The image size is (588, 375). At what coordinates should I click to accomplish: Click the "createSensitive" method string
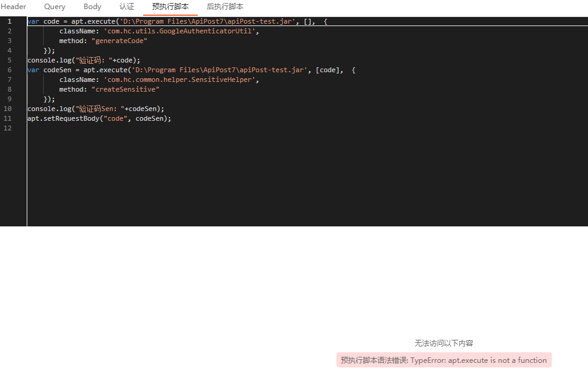pyautogui.click(x=126, y=89)
